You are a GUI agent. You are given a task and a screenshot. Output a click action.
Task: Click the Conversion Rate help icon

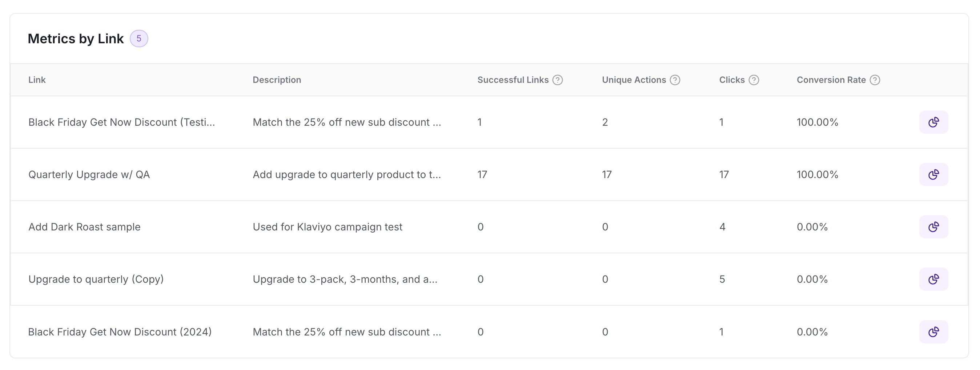coord(875,80)
